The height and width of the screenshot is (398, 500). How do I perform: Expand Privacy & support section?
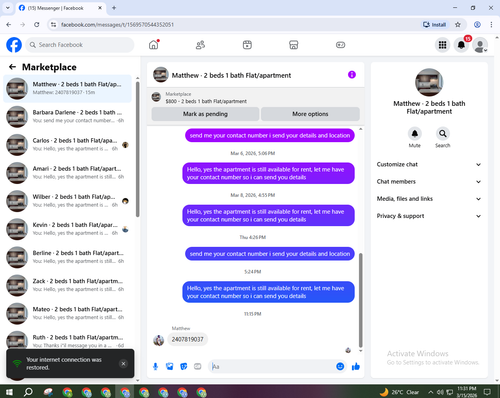tap(429, 216)
